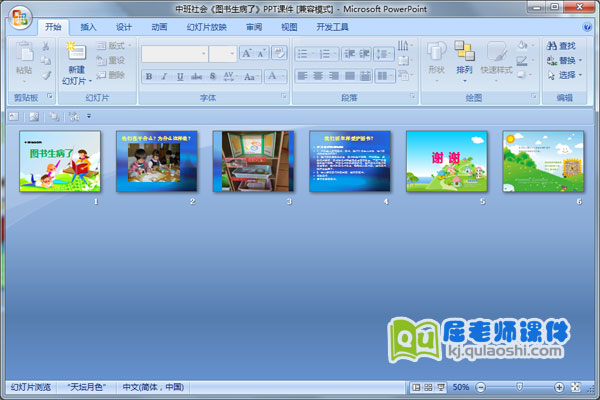Open the font size combo box
This screenshot has width=600, height=400.
click(x=223, y=54)
